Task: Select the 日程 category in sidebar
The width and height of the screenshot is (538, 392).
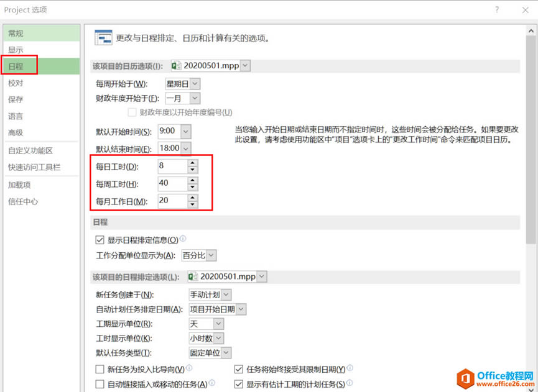Action: click(x=41, y=66)
